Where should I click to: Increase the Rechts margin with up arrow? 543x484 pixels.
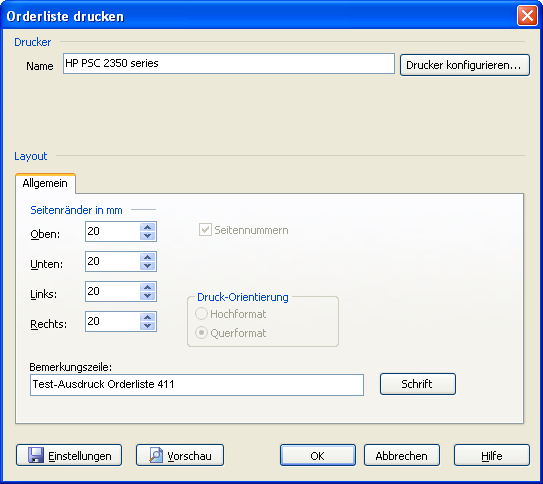point(148,317)
